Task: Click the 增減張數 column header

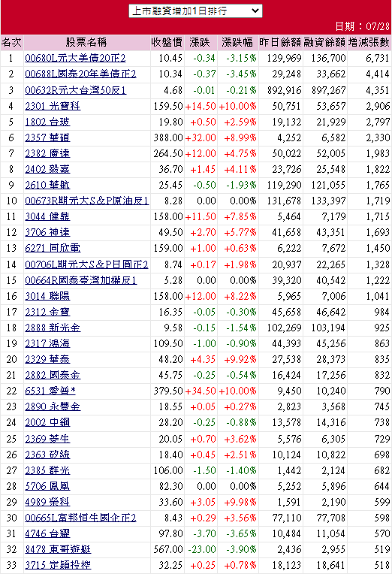Action: (369, 43)
